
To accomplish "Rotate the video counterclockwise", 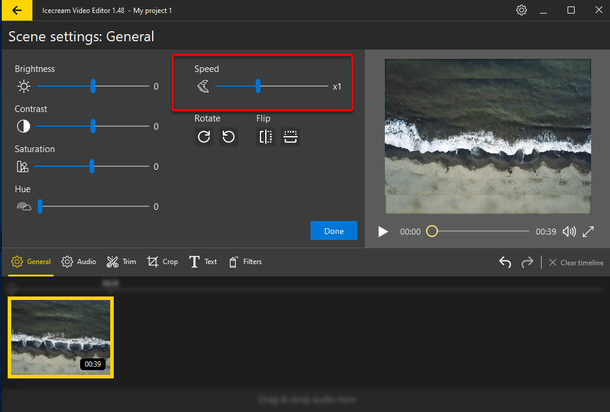I will tap(228, 137).
